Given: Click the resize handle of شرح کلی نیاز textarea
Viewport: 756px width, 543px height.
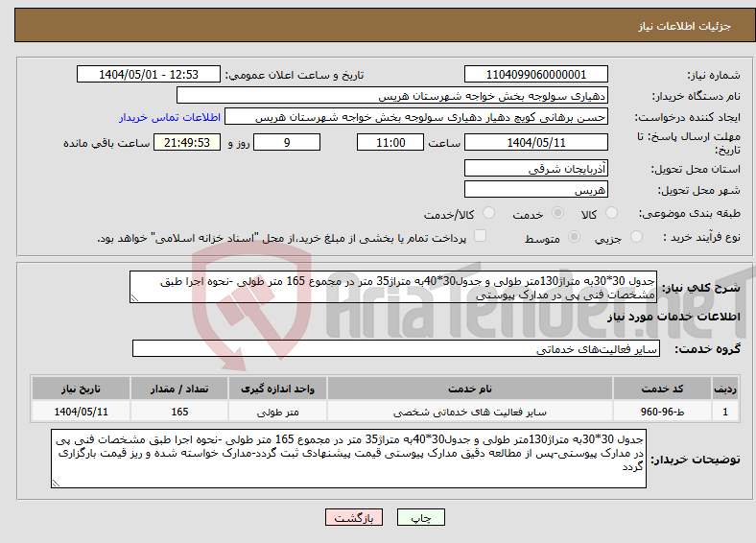Looking at the screenshot, I should [x=134, y=299].
